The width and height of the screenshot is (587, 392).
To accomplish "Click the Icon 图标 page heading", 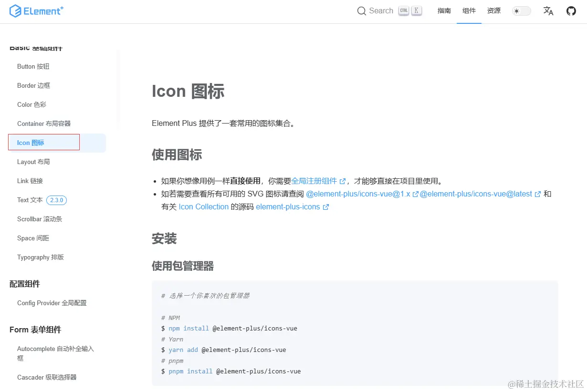I will [188, 91].
